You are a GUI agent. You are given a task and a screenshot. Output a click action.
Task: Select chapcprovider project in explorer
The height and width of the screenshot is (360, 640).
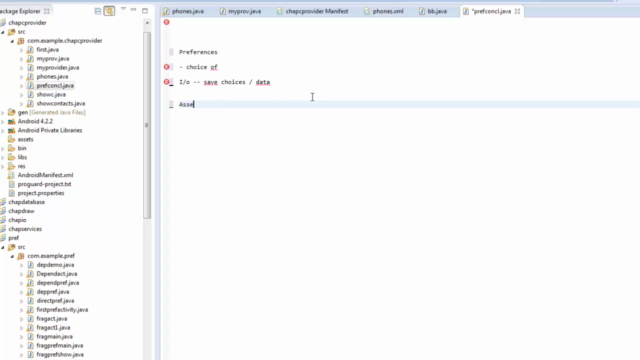coord(27,23)
